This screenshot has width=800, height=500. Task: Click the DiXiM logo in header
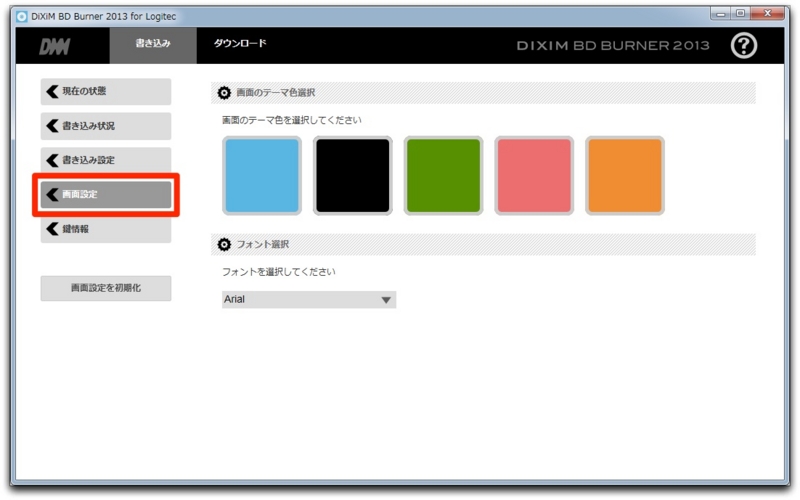pos(55,47)
